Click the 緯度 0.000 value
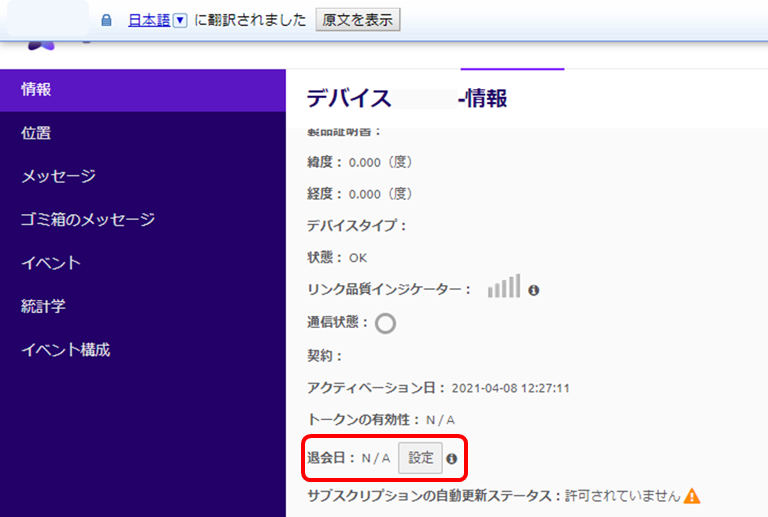The height and width of the screenshot is (517, 768). point(380,162)
